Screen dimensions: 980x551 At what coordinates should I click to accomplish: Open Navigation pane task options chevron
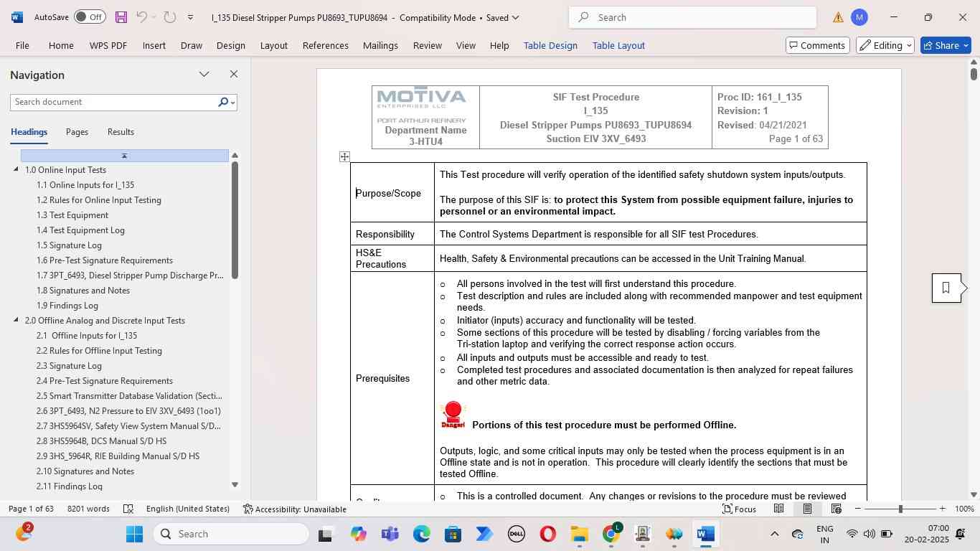pyautogui.click(x=204, y=75)
